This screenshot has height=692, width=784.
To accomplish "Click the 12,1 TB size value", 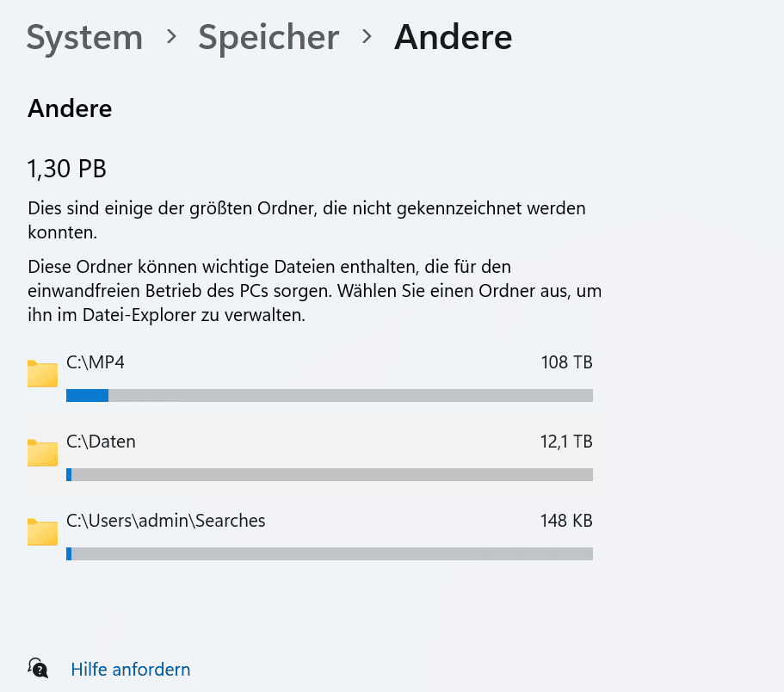I will click(x=566, y=442).
